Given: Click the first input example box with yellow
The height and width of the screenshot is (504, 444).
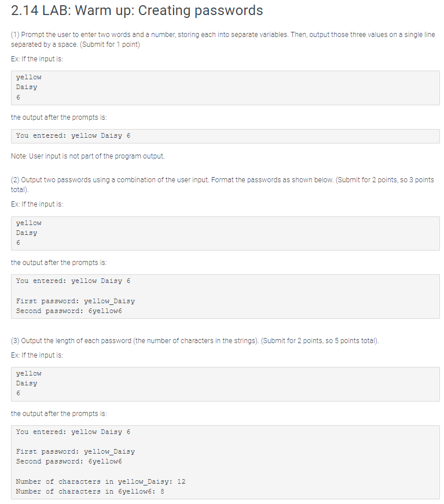Looking at the screenshot, I should [x=225, y=88].
